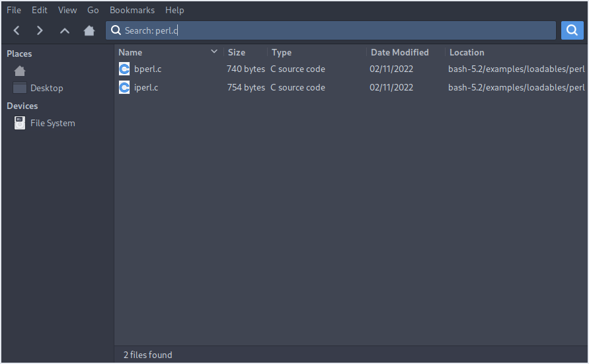Open the Bookmarks menu
589x364 pixels.
[132, 10]
